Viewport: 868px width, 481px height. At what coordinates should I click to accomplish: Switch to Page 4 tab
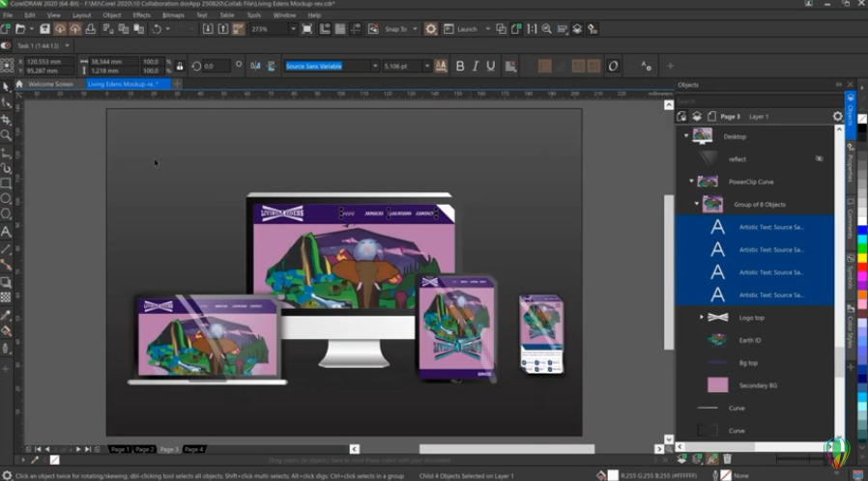[x=193, y=449]
